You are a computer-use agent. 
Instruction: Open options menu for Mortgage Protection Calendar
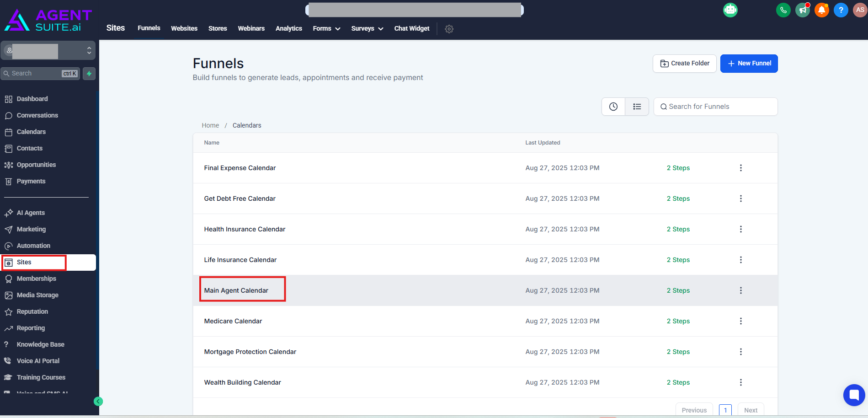(741, 352)
